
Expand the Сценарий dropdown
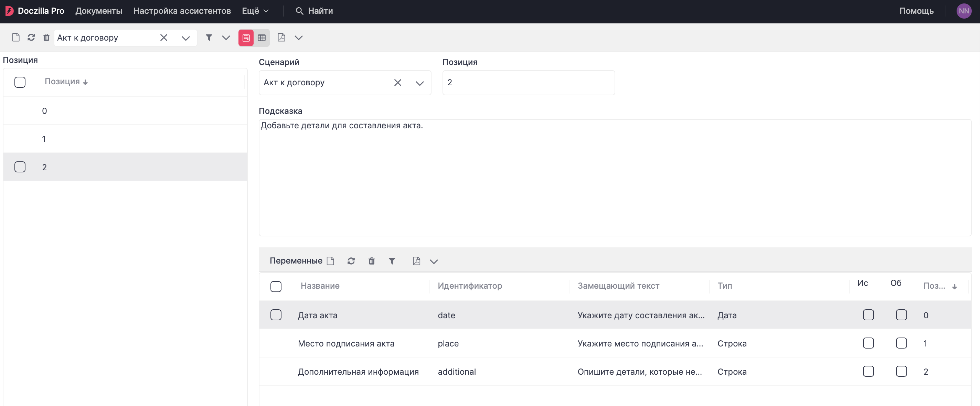419,83
